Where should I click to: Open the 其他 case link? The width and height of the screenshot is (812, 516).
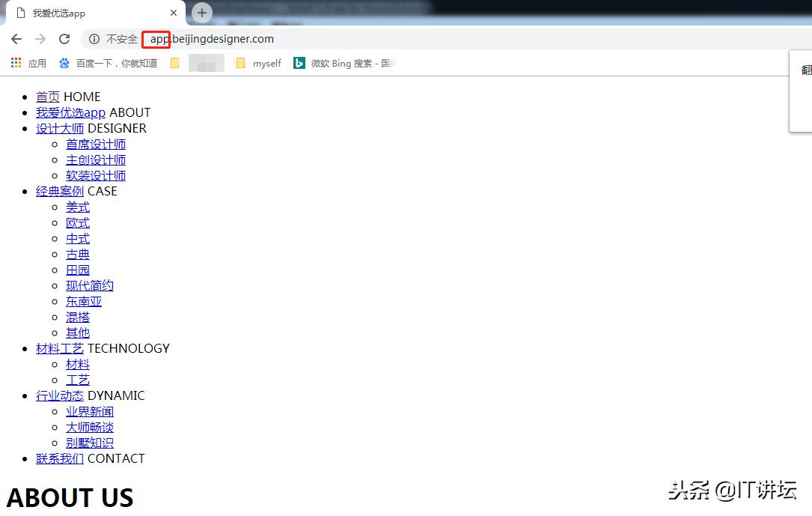78,333
